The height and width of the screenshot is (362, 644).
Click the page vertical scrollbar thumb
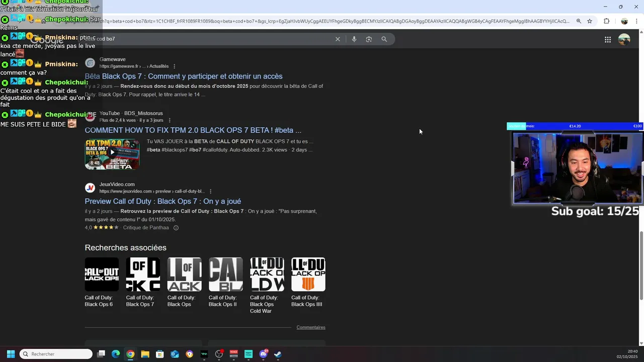(641, 265)
